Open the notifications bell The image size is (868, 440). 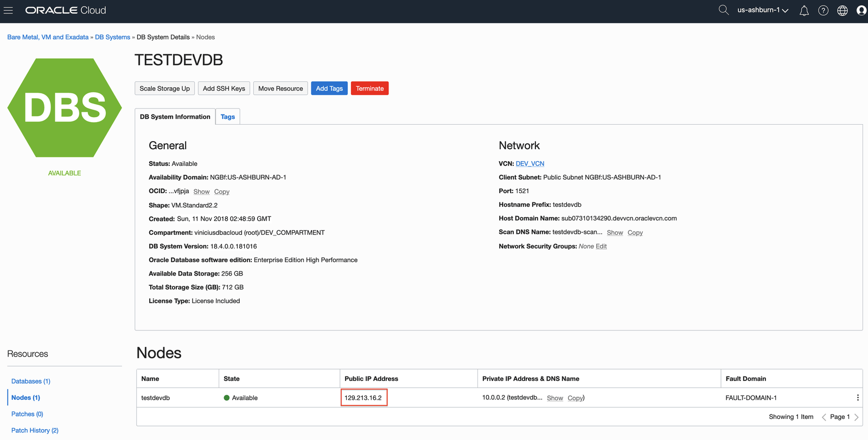(x=804, y=11)
